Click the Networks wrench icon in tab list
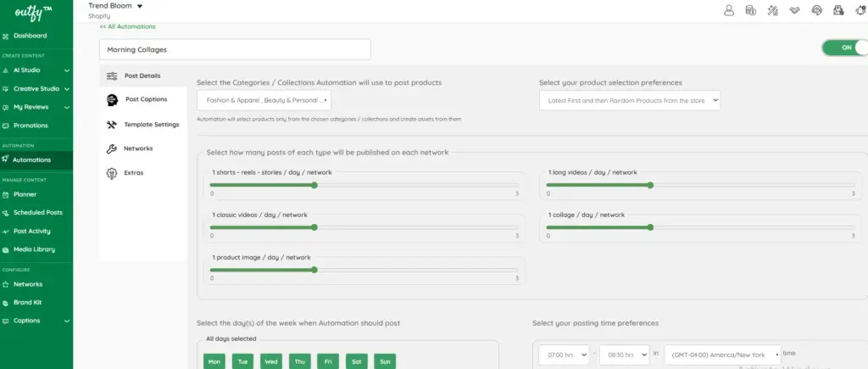This screenshot has width=868, height=369. (112, 148)
